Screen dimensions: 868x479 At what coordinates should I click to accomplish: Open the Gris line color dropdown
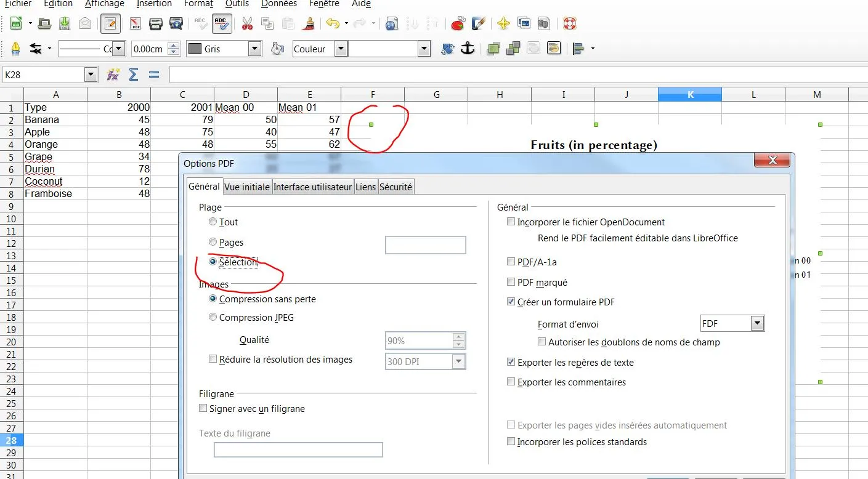pyautogui.click(x=254, y=49)
